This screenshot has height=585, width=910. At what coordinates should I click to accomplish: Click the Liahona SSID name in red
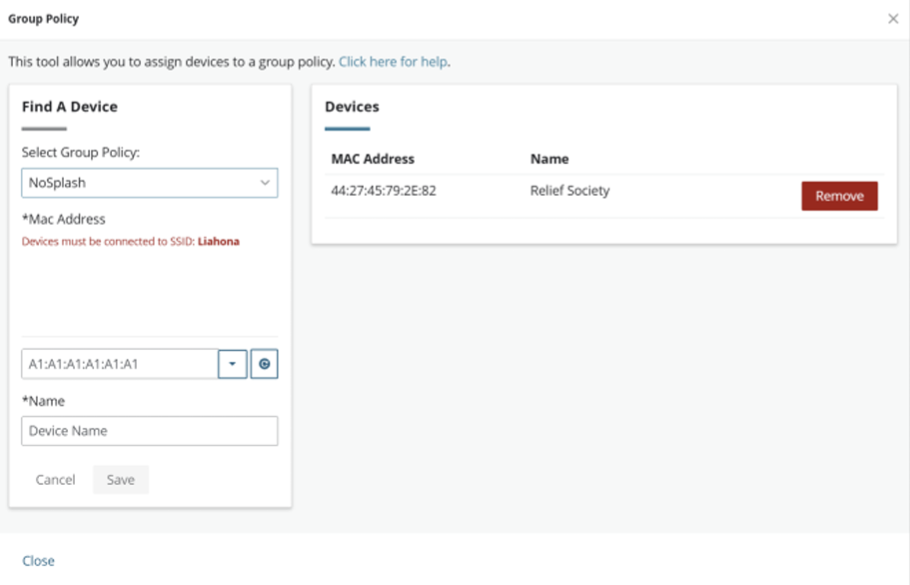tap(219, 241)
